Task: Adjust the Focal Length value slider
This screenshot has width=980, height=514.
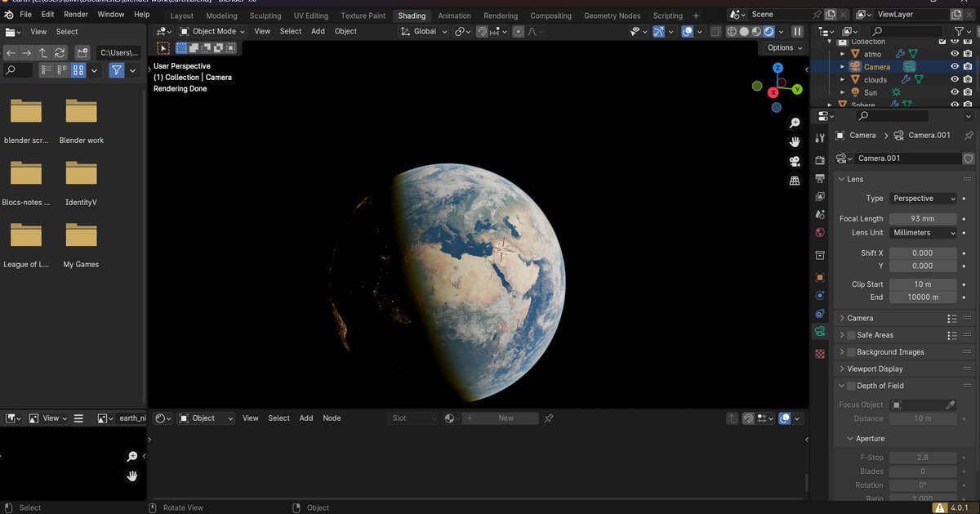Action: tap(923, 218)
